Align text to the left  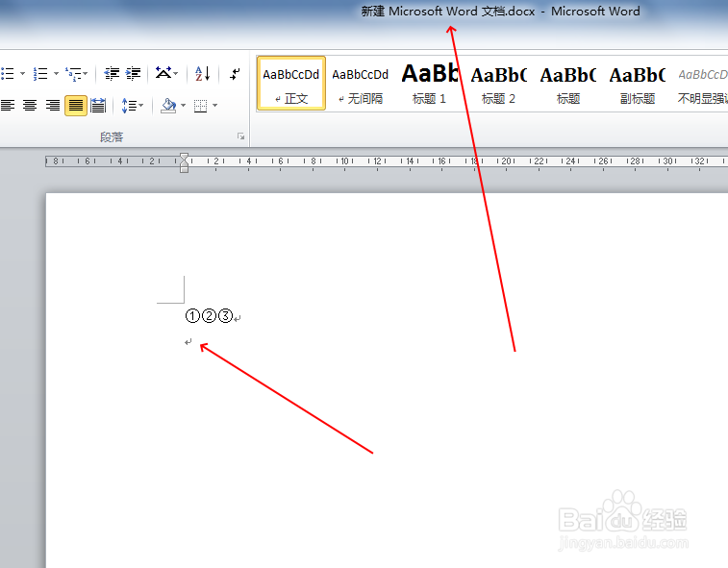(x=8, y=106)
